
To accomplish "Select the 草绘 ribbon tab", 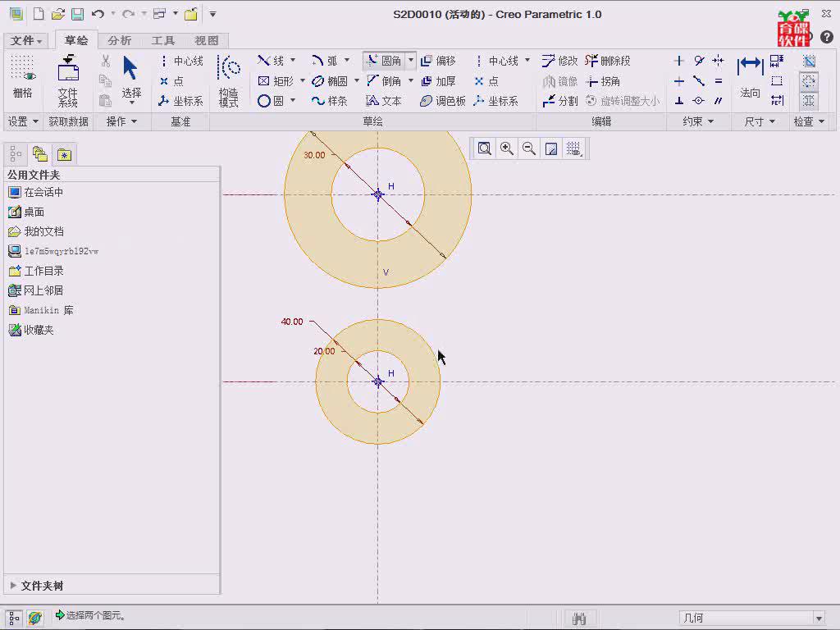I will point(76,40).
